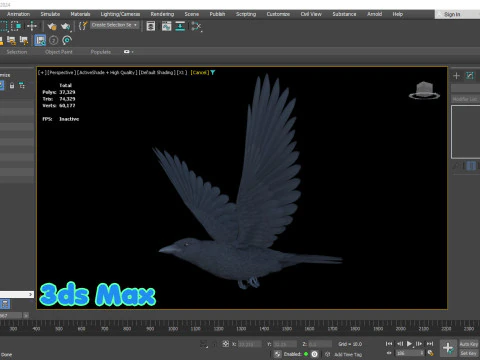Click the scene explorer icon with arrow
Viewport: 480px width, 360px height.
(24, 41)
